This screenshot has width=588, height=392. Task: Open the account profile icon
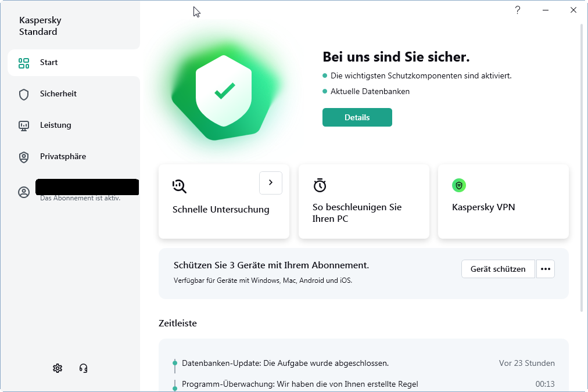pos(24,192)
